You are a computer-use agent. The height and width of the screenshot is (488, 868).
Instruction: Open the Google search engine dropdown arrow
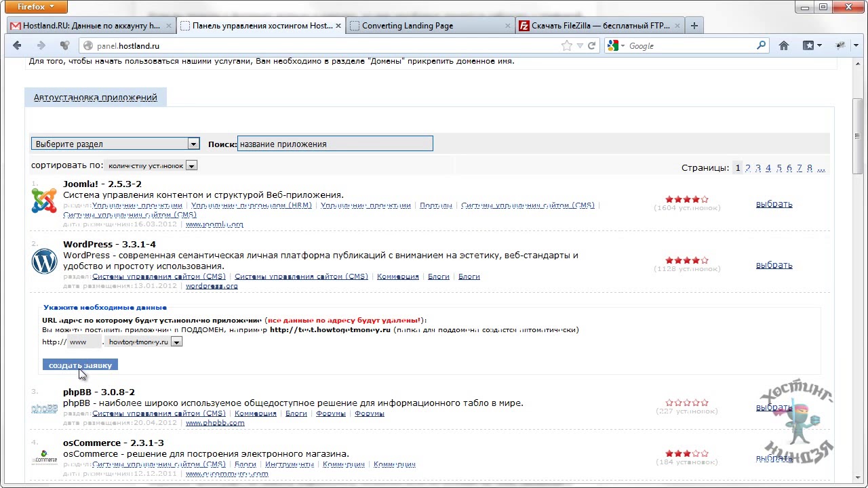coord(623,45)
